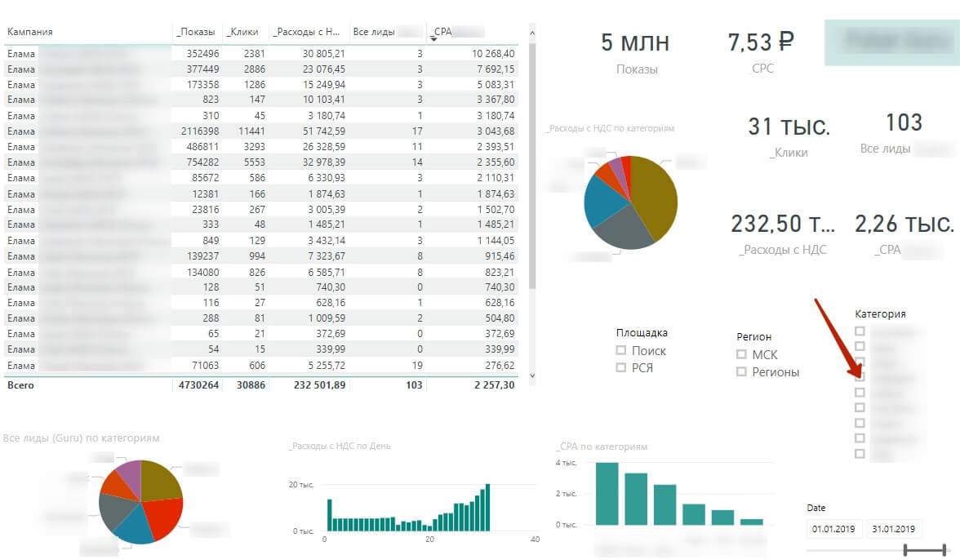Click the right handle of the Date slider
The image size is (960, 560).
[944, 550]
